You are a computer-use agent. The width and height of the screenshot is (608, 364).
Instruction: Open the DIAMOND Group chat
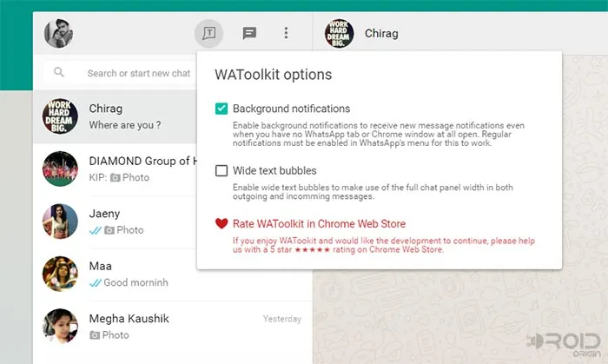coord(115,169)
